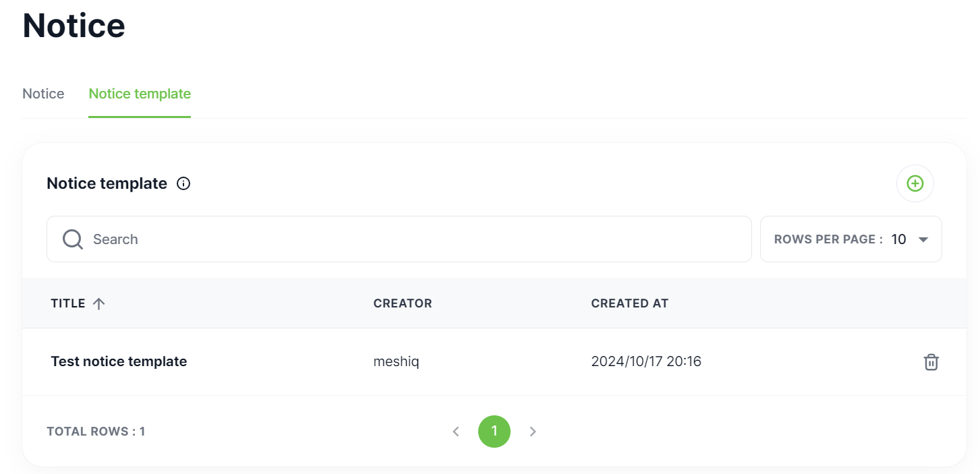Click the magnifying glass search icon
This screenshot has width=980, height=474.
click(x=72, y=239)
